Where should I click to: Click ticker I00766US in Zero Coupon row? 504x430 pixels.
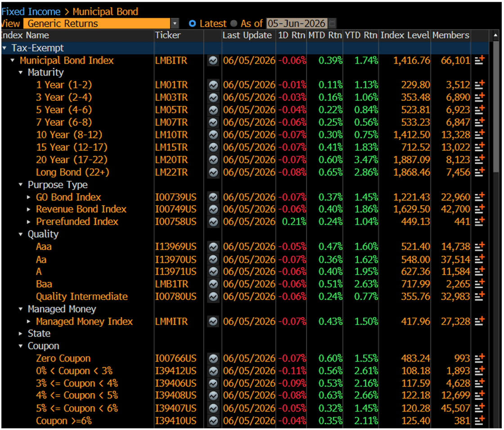[176, 358]
